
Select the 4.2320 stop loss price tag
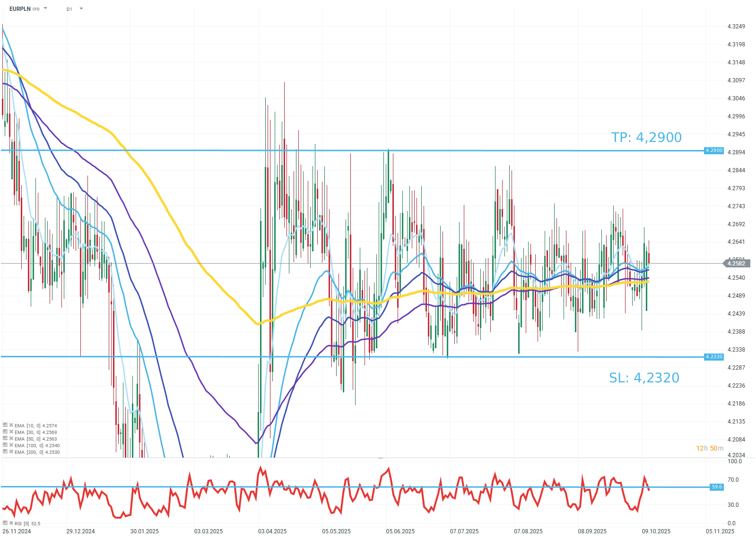713,357
